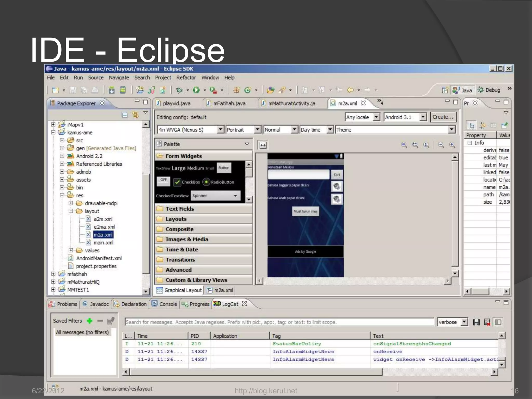532x399 pixels.
Task: Select main.xml in the layout folder
Action: (x=103, y=243)
